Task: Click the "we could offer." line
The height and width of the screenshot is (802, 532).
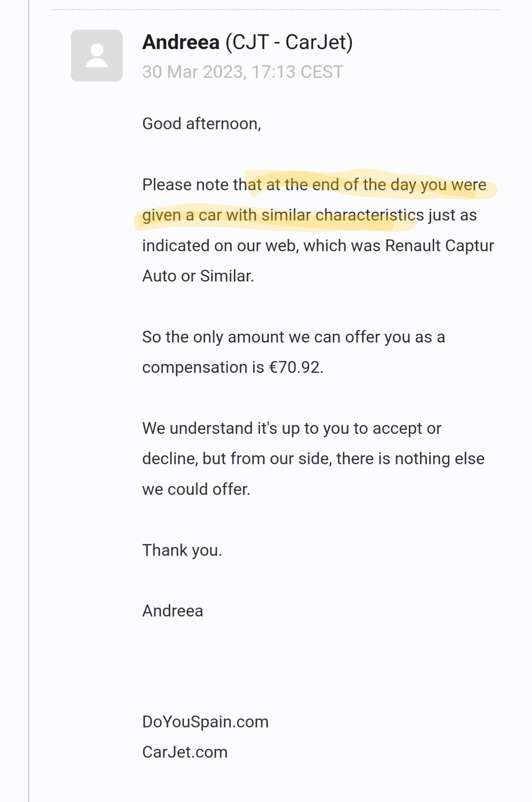Action: coord(196,489)
